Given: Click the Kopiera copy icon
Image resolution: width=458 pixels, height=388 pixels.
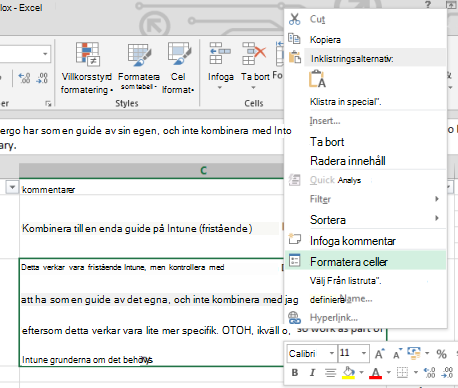Looking at the screenshot, I should [294, 39].
